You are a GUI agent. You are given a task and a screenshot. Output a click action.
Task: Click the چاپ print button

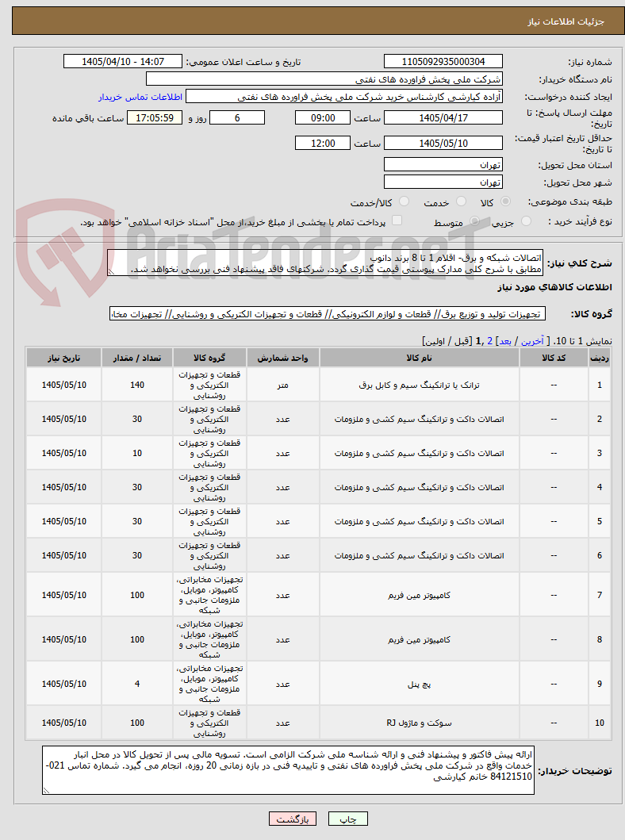tap(348, 819)
